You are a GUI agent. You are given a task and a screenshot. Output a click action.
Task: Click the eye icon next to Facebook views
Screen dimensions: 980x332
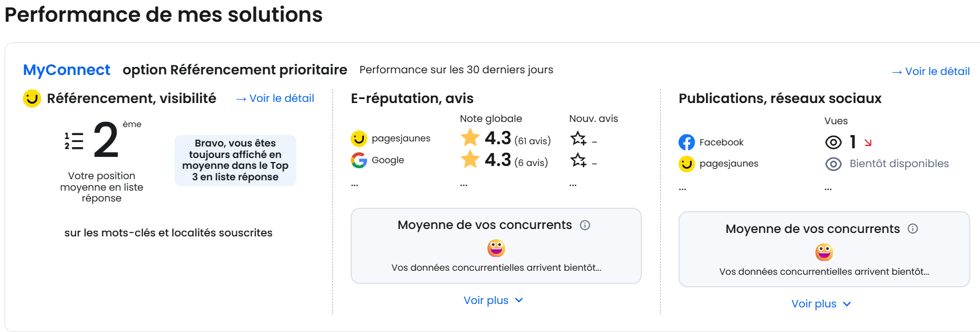click(x=834, y=142)
